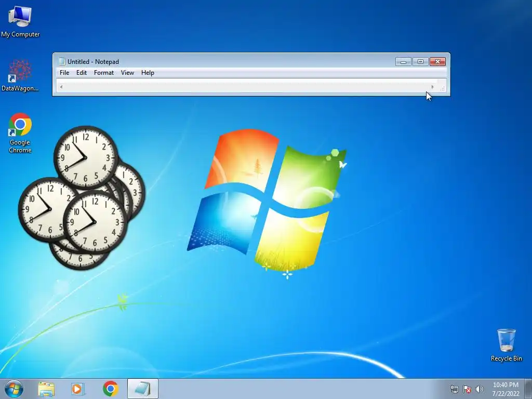Viewport: 532px width, 399px height.
Task: Open the Google Chrome desktop shortcut
Action: click(20, 133)
